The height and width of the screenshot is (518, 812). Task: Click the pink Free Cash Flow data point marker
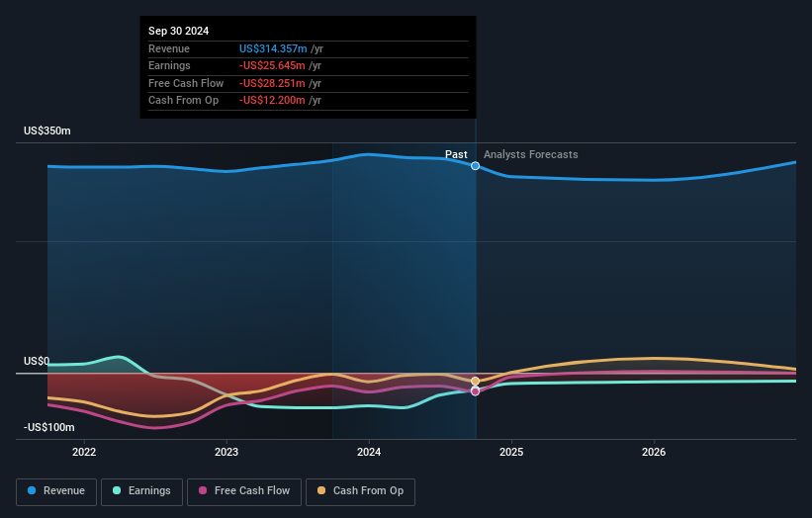[475, 391]
